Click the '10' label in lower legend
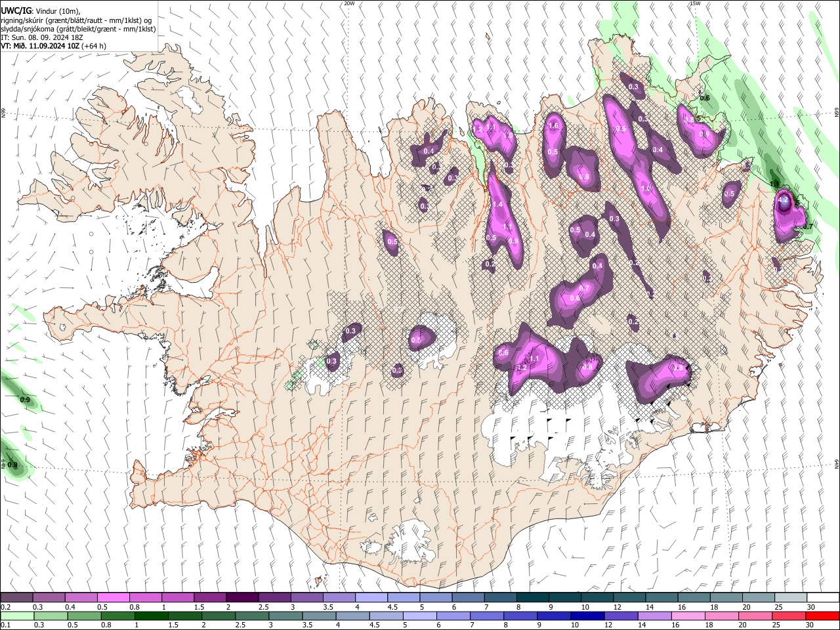This screenshot has width=840, height=630. tap(575, 625)
